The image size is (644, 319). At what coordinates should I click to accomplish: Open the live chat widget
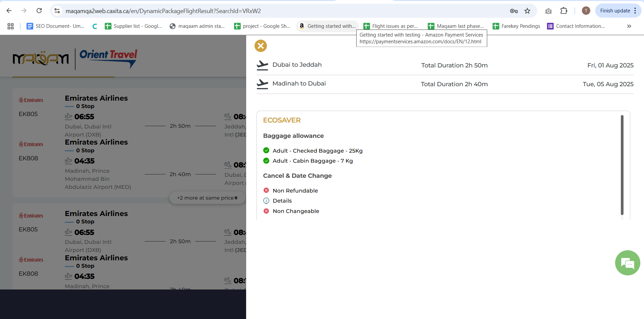[627, 263]
